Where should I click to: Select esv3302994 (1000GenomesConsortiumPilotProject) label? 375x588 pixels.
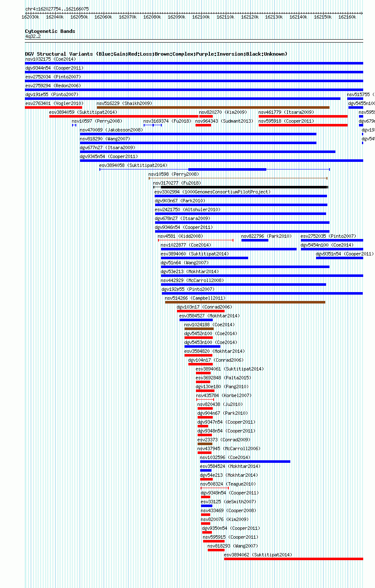pyautogui.click(x=212, y=192)
